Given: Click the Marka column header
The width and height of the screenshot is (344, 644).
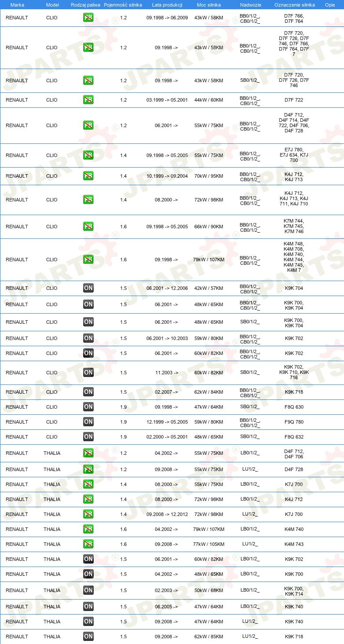Looking at the screenshot, I should 17,5.
